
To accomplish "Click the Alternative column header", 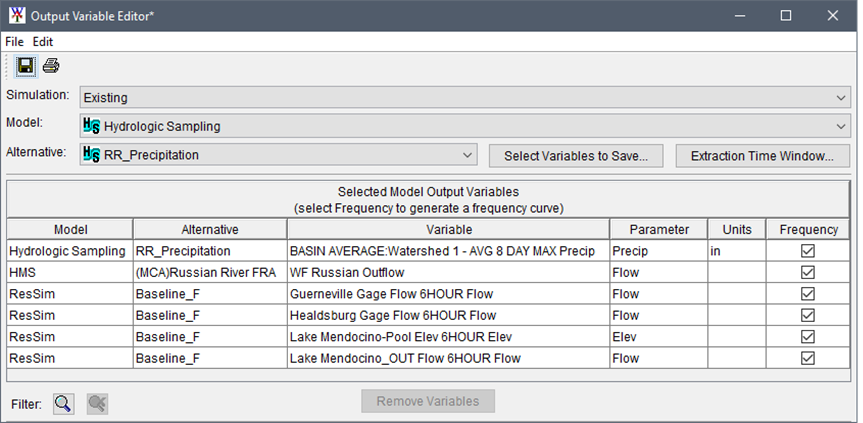I will (210, 229).
